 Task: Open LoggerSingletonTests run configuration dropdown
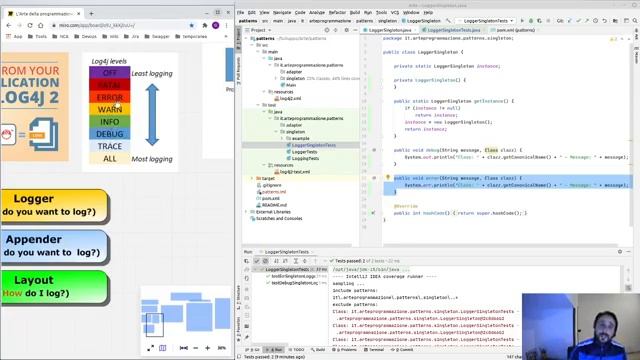486,20
